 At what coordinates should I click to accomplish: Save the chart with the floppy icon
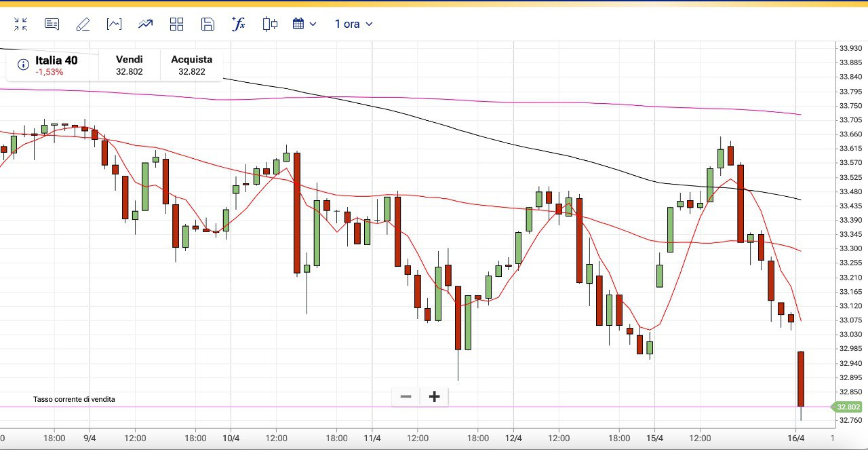208,24
